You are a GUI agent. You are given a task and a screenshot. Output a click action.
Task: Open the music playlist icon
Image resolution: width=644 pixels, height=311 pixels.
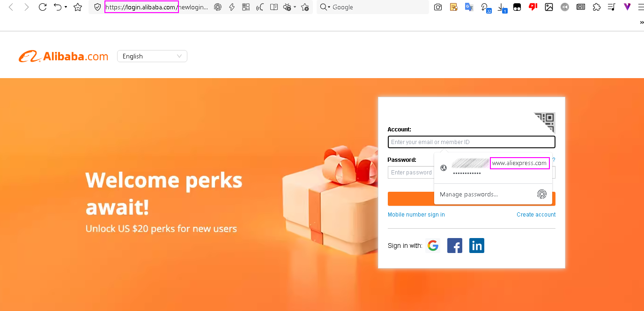pyautogui.click(x=611, y=7)
